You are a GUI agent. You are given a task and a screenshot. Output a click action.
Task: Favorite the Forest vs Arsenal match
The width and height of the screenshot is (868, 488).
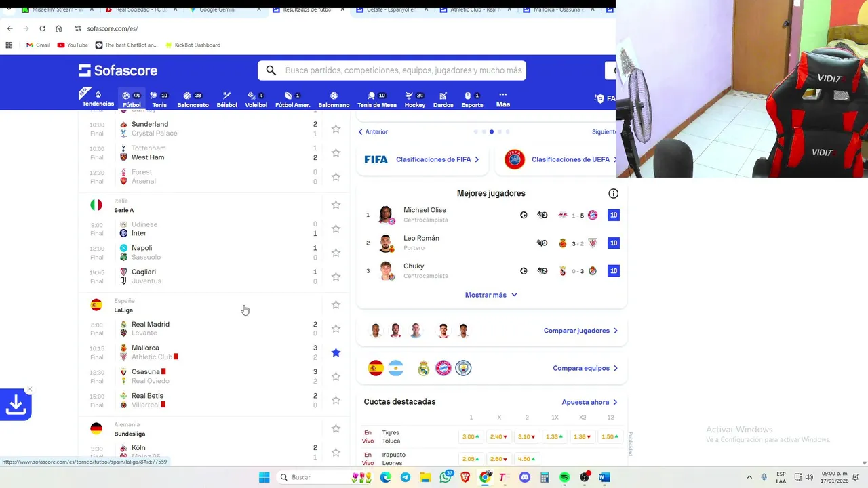point(336,177)
